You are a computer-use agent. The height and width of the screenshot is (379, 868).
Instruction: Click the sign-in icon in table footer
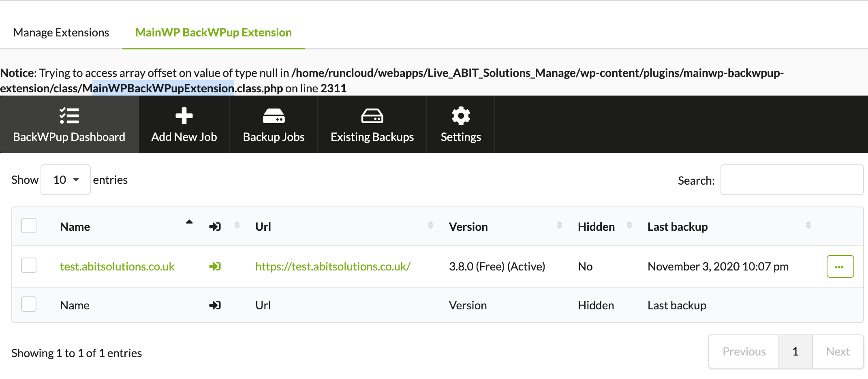215,305
